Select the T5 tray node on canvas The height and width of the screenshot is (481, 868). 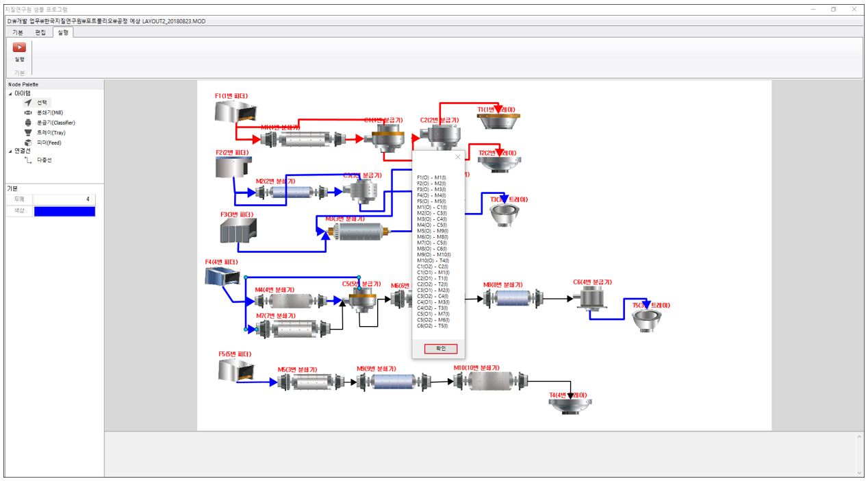tap(646, 321)
